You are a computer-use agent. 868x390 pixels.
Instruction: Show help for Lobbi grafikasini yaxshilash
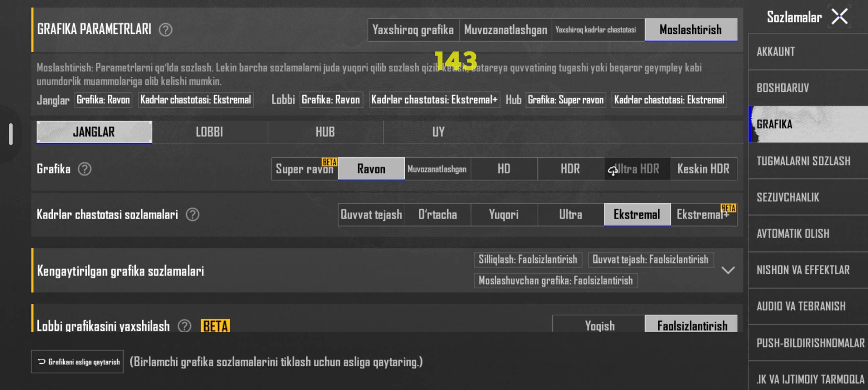point(184,326)
